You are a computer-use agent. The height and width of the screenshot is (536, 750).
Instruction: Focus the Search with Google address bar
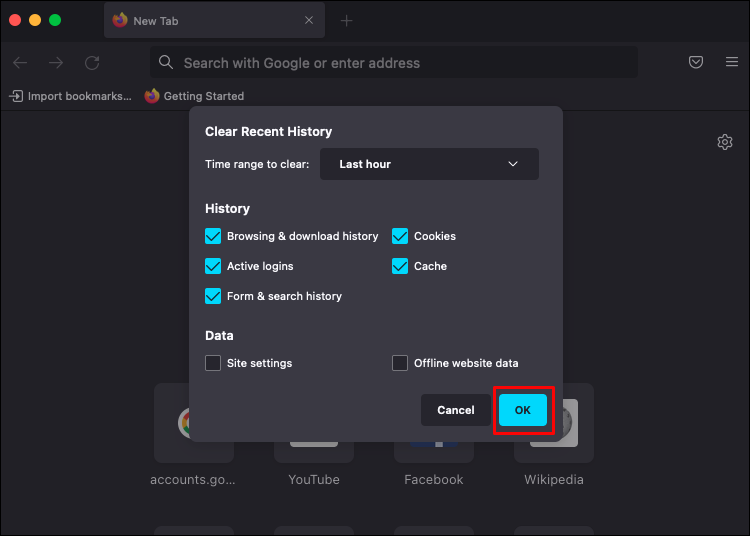point(394,63)
